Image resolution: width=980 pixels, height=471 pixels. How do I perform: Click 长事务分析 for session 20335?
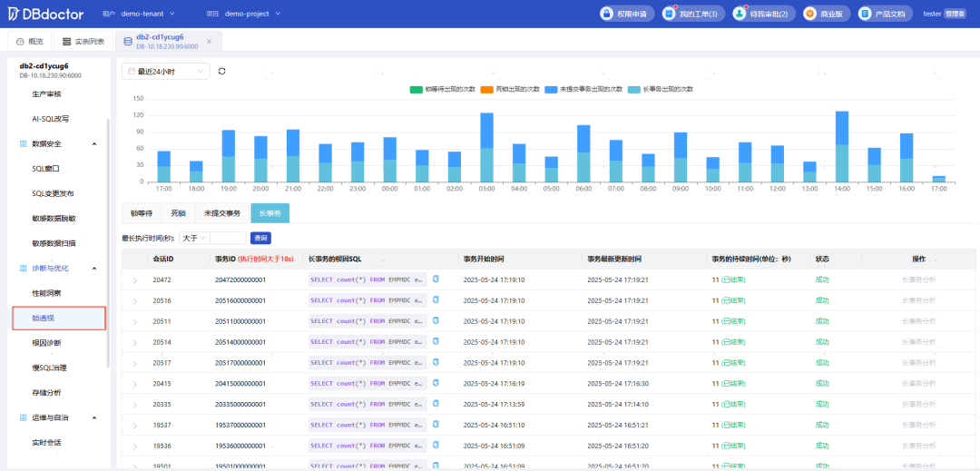pyautogui.click(x=918, y=404)
